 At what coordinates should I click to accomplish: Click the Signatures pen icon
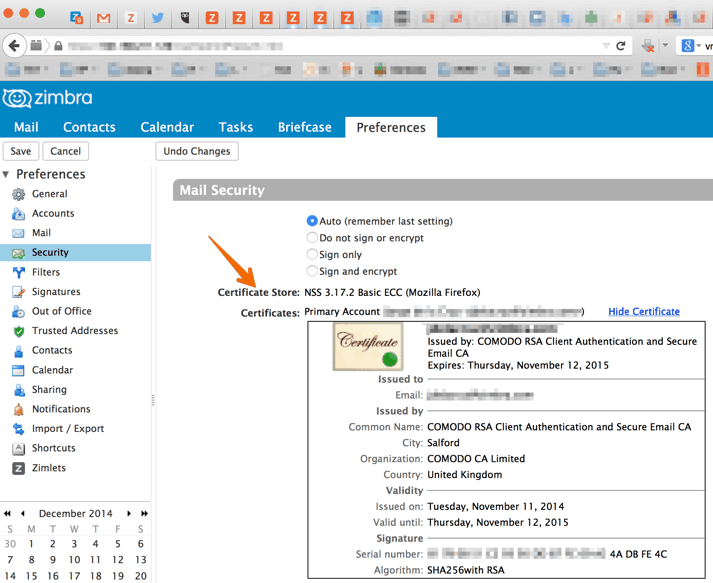point(18,292)
